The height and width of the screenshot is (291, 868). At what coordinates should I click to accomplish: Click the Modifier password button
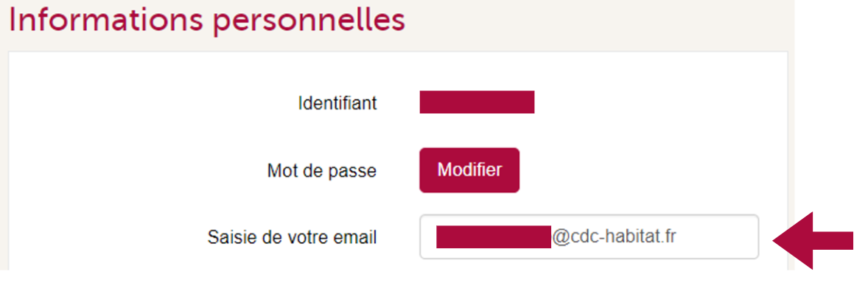pos(469,170)
